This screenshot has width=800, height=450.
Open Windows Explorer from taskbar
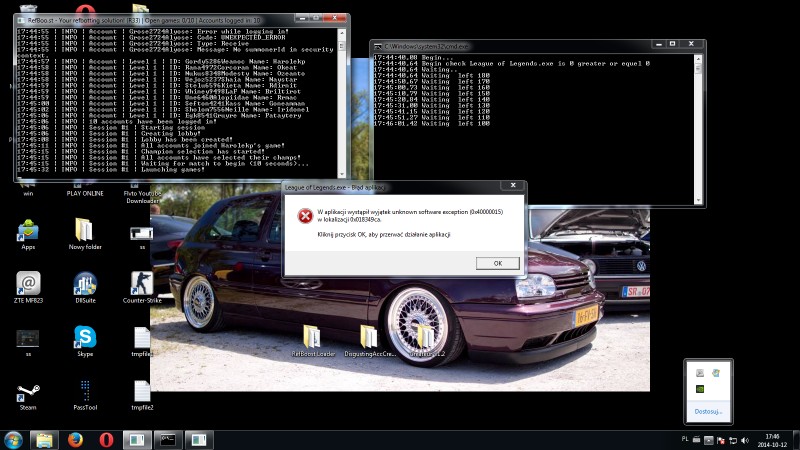coord(44,440)
